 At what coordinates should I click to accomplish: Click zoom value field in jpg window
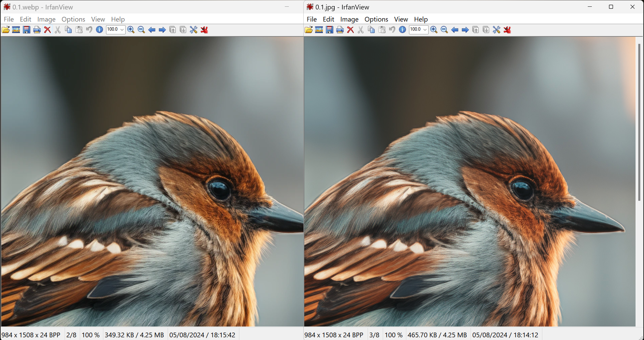tap(416, 30)
